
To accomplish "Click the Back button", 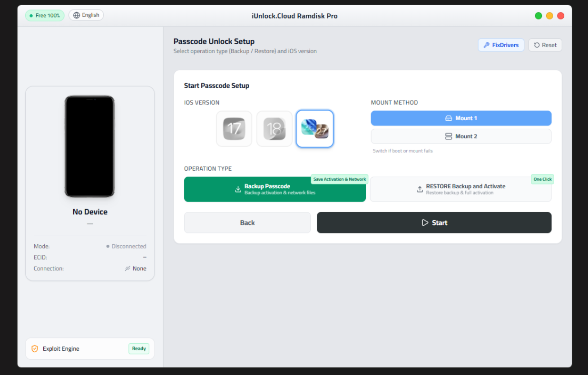I will point(247,222).
